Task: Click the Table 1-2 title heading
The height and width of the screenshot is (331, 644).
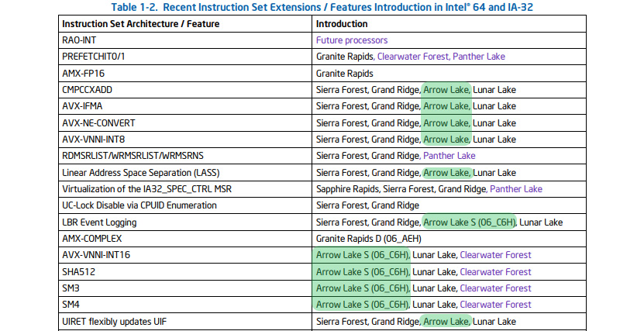Action: [x=322, y=8]
